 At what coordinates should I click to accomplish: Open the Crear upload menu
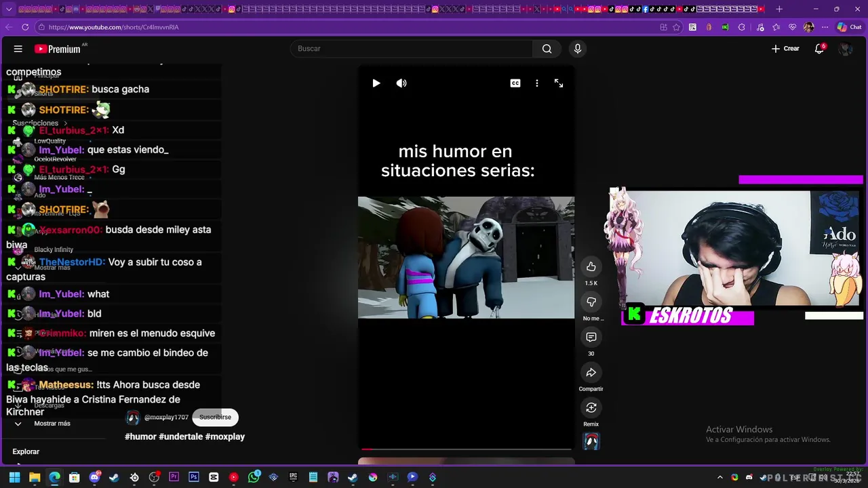pyautogui.click(x=785, y=49)
